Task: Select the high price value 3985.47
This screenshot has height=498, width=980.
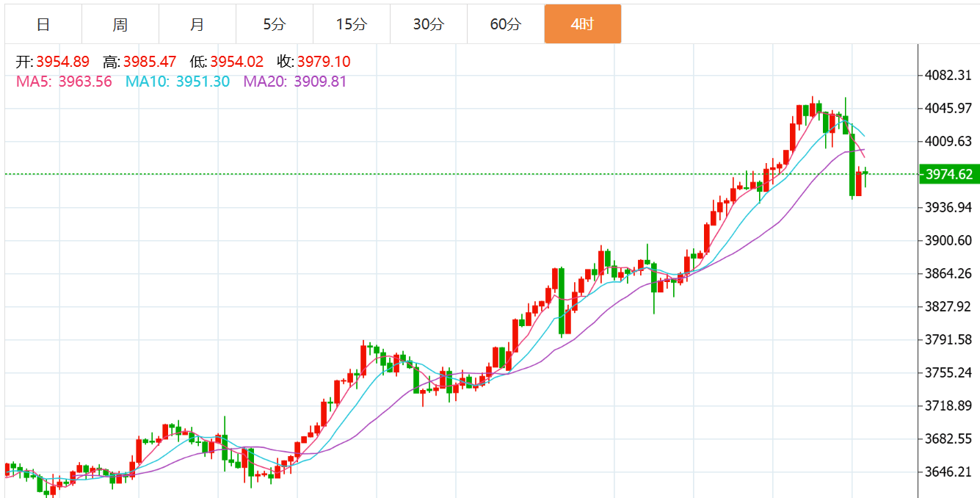Action: (150, 62)
